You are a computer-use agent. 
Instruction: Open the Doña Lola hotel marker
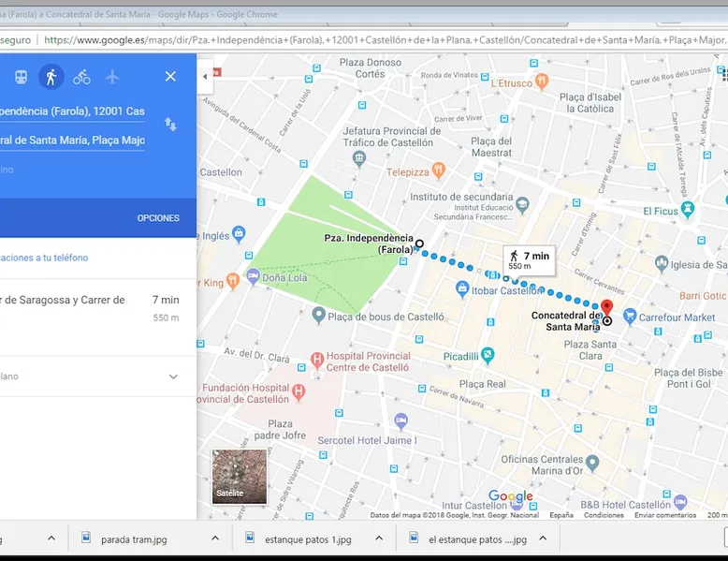253,276
